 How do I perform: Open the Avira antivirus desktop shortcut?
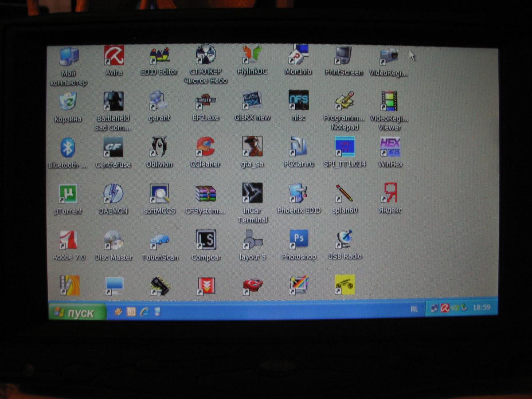click(x=114, y=56)
